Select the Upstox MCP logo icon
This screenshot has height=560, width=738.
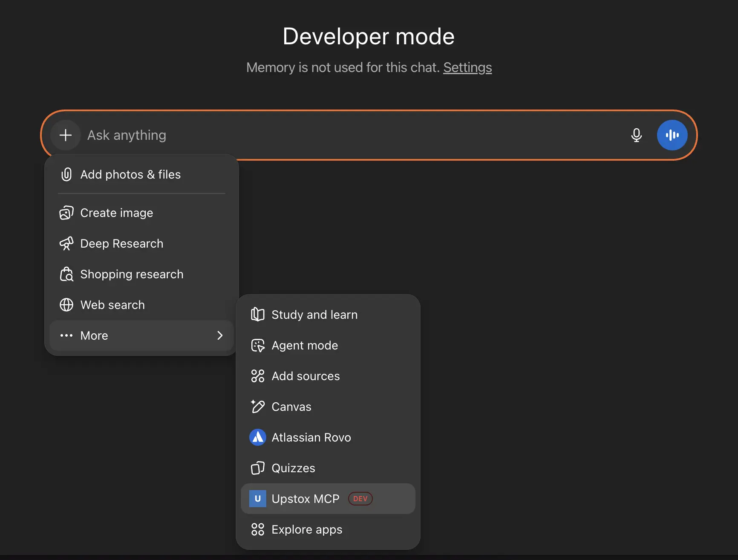pos(257,499)
